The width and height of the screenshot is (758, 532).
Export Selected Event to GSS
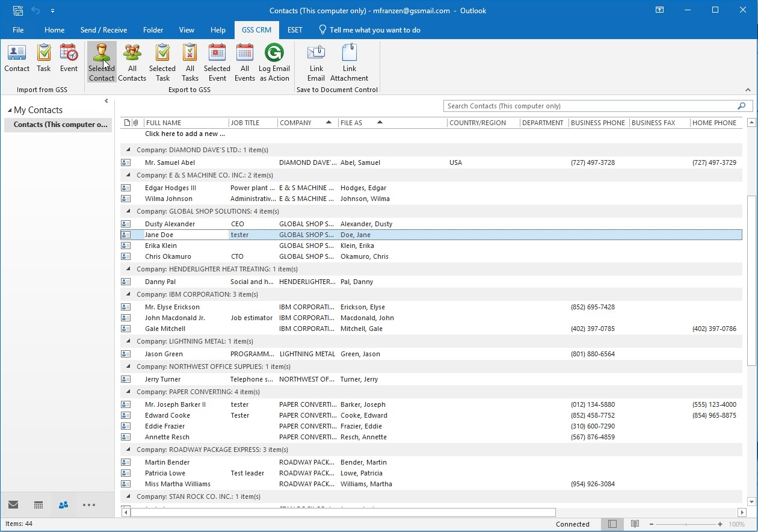[x=217, y=63]
